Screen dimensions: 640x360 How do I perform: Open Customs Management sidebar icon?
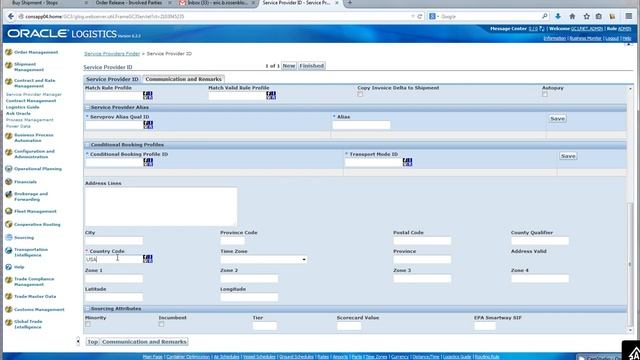point(9,309)
